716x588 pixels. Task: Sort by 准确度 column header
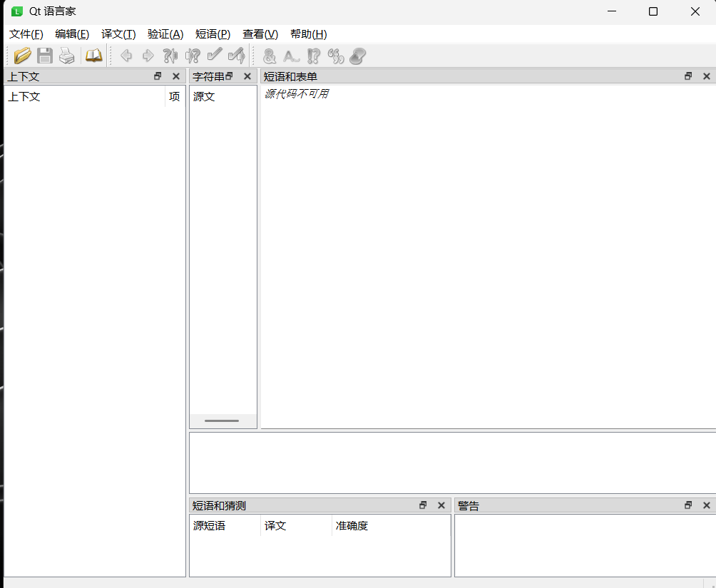[x=392, y=526]
